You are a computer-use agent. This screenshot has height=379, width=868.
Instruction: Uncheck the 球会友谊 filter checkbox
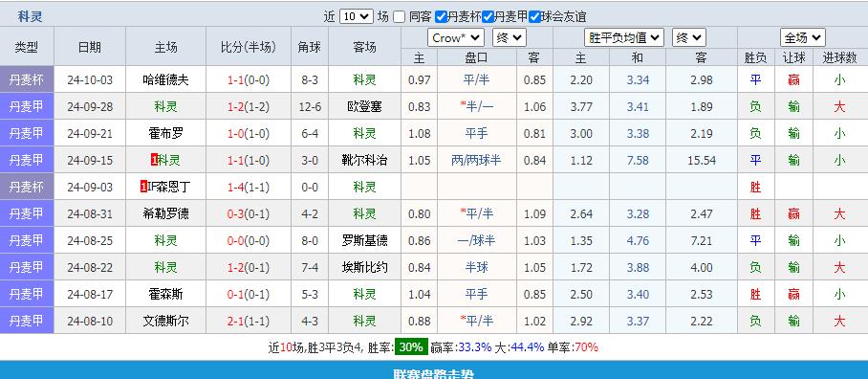tap(534, 16)
